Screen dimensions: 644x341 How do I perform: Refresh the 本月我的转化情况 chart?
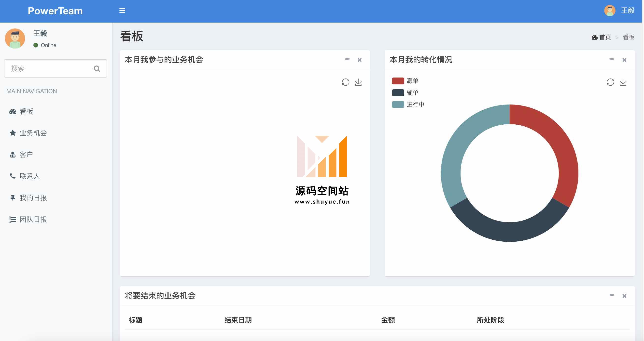pos(610,82)
